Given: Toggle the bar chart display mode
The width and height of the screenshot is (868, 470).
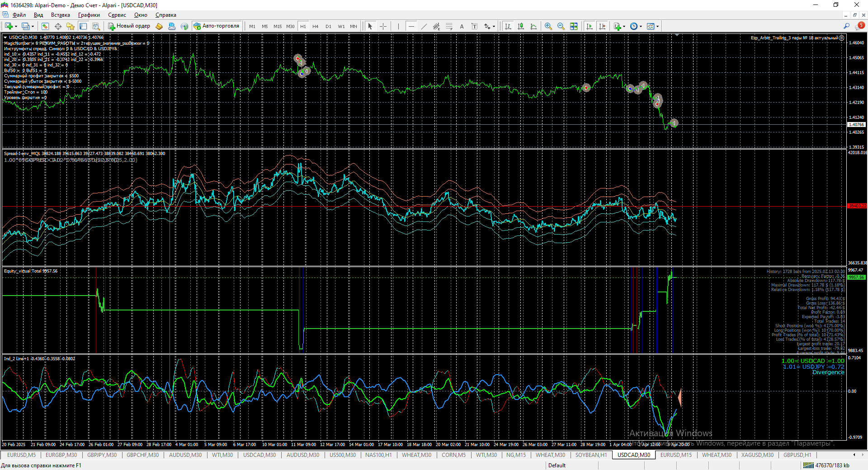Looking at the screenshot, I should coord(508,26).
